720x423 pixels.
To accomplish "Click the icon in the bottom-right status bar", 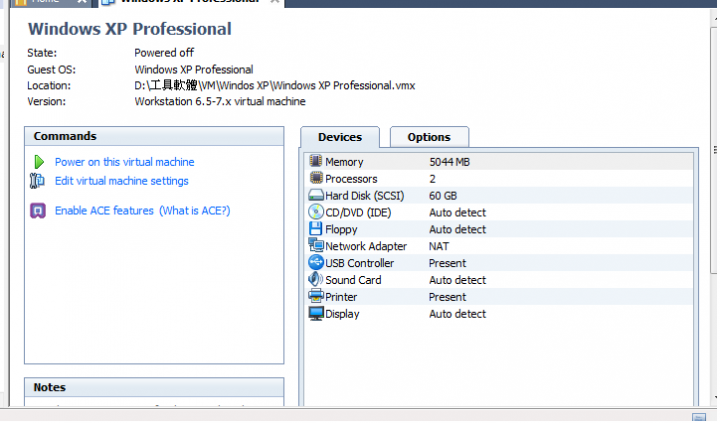I will (x=699, y=417).
